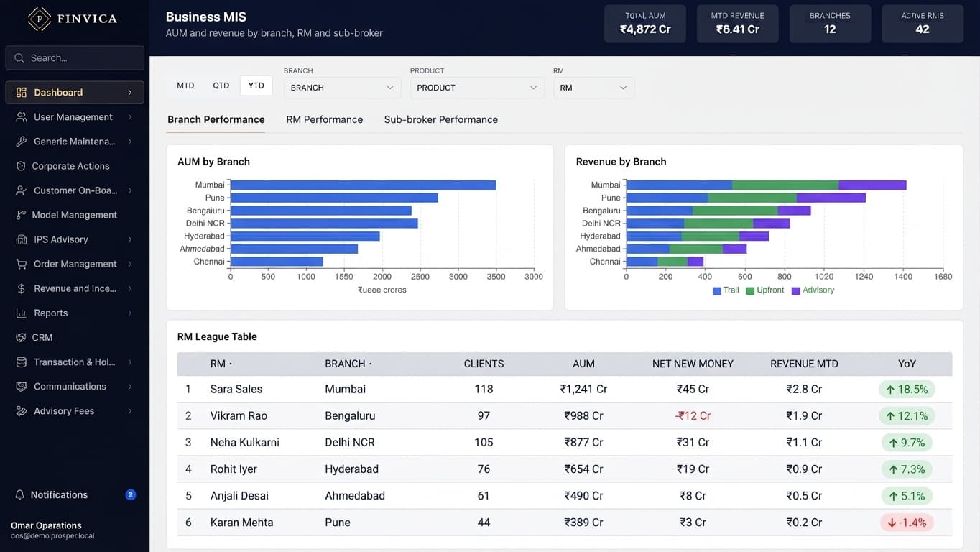Switch to RM Performance tab
Image resolution: width=980 pixels, height=552 pixels.
(x=325, y=119)
